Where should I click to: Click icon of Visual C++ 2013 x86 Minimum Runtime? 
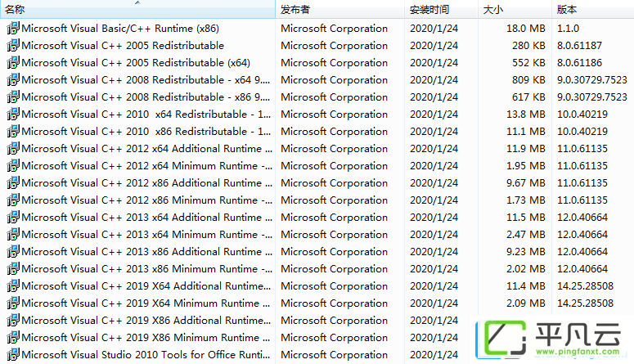[x=13, y=269]
